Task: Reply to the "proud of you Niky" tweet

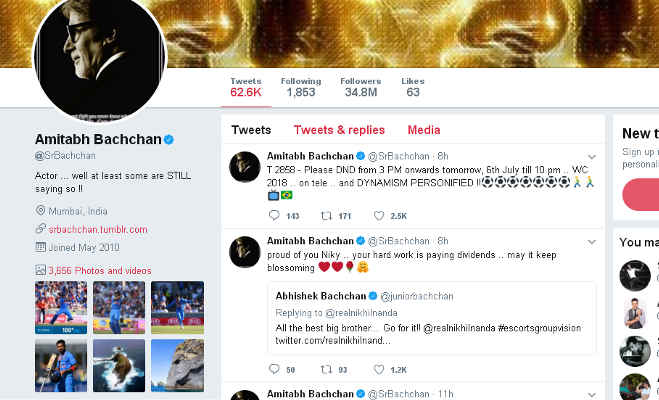Action: point(274,369)
